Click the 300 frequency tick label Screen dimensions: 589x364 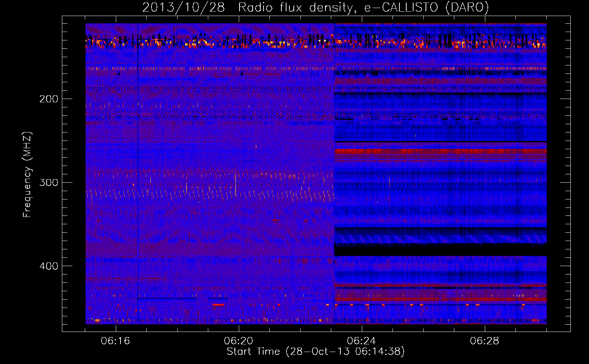coord(49,182)
